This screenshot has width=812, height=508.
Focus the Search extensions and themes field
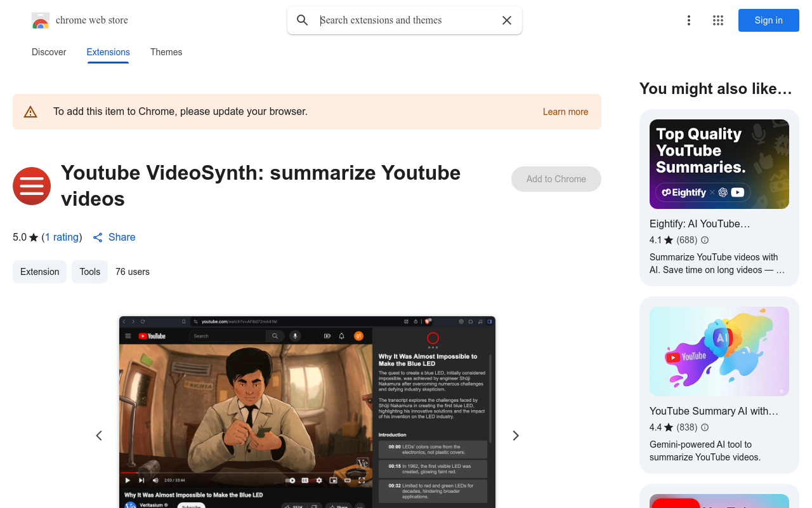[x=406, y=20]
